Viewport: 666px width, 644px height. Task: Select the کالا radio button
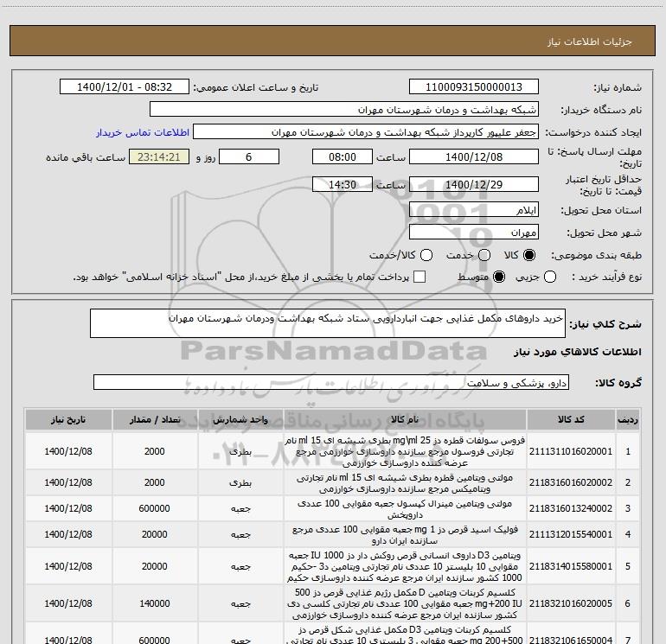(x=529, y=255)
